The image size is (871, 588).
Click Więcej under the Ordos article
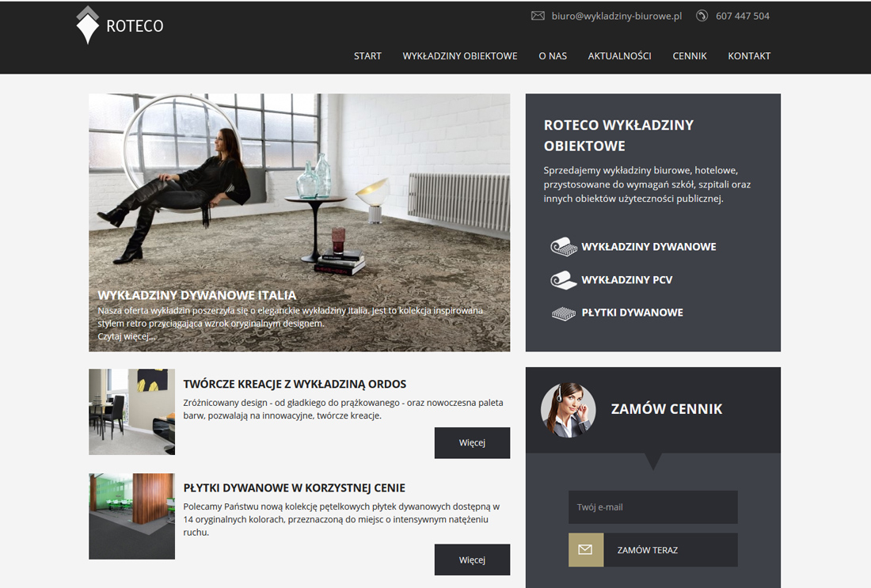coord(472,442)
